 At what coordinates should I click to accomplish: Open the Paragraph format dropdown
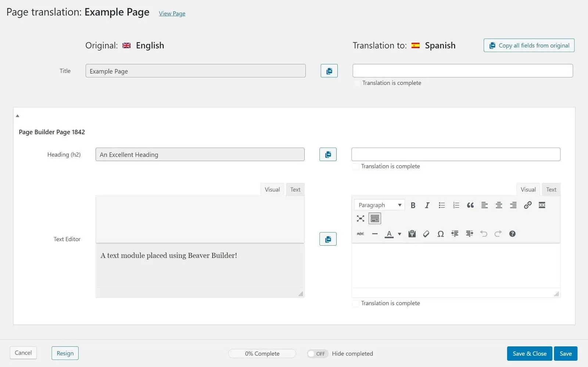pyautogui.click(x=380, y=205)
